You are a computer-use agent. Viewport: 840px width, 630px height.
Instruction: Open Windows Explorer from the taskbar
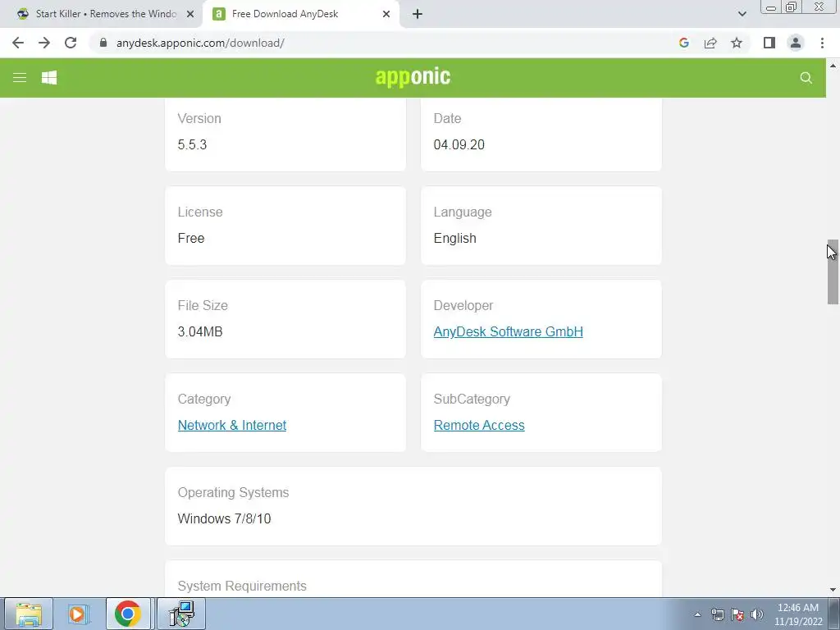coord(29,614)
